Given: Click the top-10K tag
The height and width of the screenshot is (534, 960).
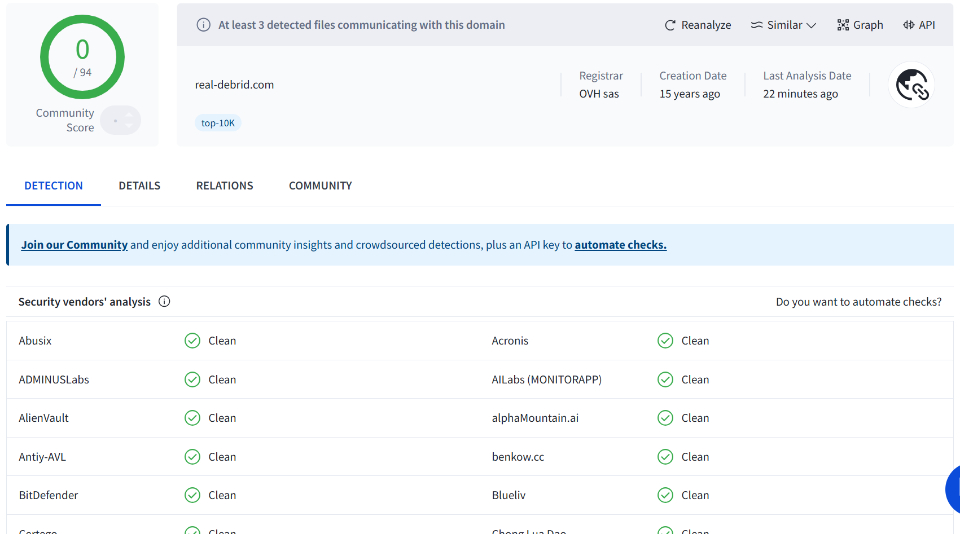Looking at the screenshot, I should point(218,123).
